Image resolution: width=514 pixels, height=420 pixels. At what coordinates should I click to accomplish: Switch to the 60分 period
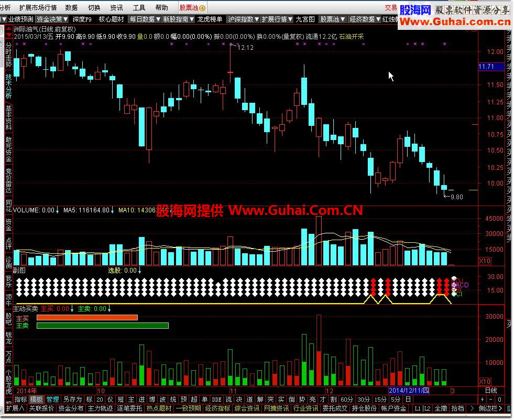tap(347, 400)
